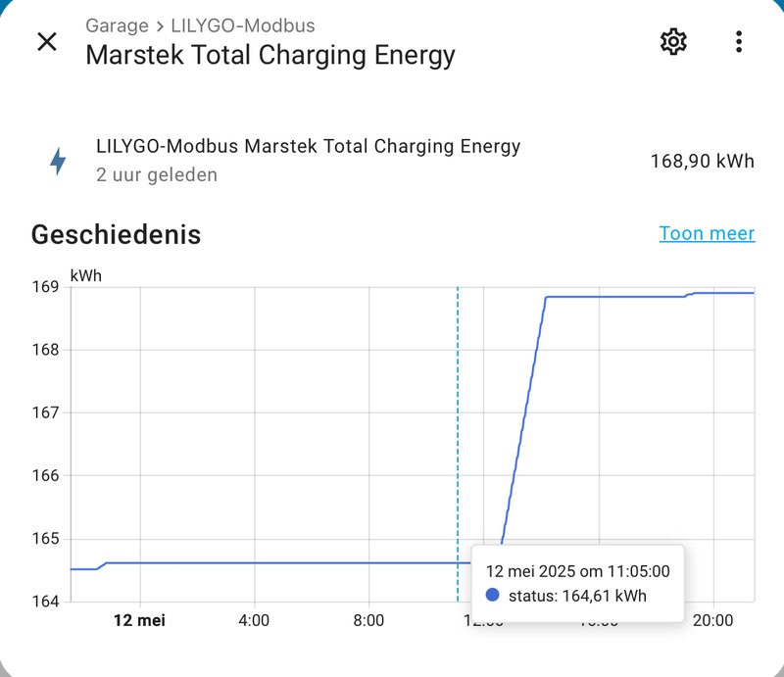Screen dimensions: 784x677
Task: Click the Geschiedenis section heading
Action: (x=116, y=235)
